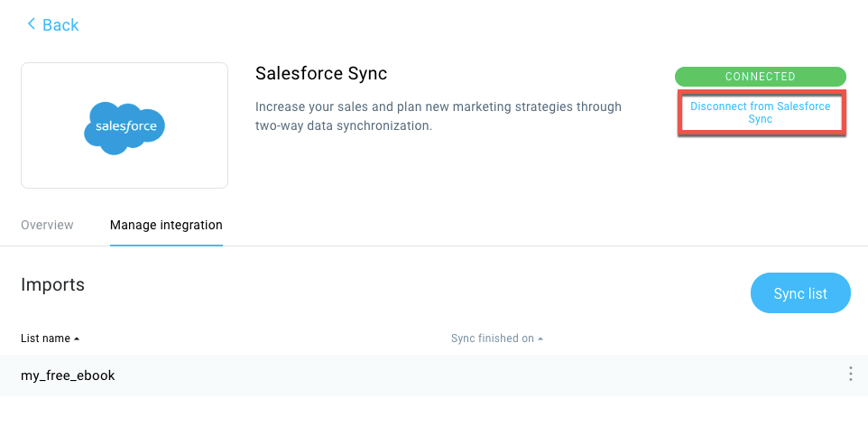Select the Manage integration tab
Image resolution: width=868 pixels, height=445 pixels.
click(166, 225)
